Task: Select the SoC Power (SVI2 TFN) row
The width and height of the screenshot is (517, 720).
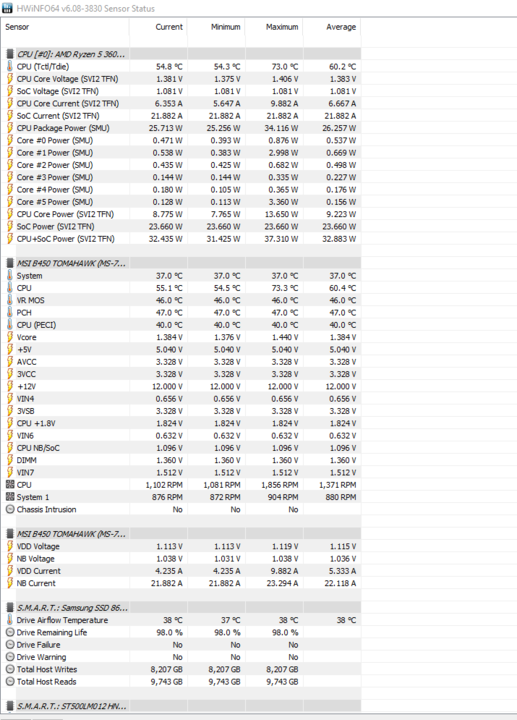Action: point(181,226)
